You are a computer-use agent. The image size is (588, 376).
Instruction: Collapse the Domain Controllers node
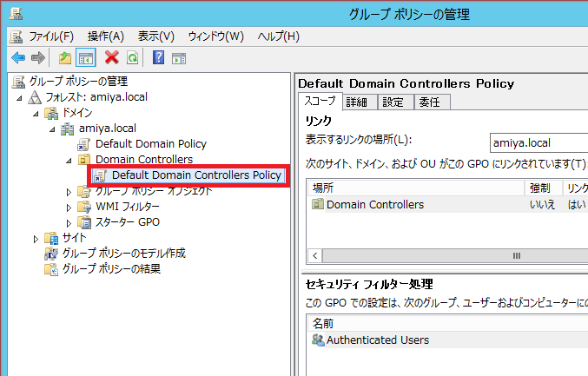[69, 161]
